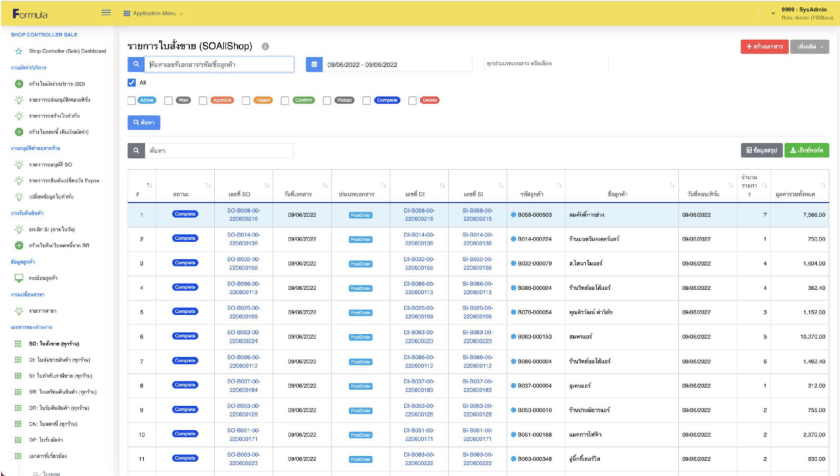Open link DI-B014-00-220600136
The image size is (840, 476).
tap(419, 239)
